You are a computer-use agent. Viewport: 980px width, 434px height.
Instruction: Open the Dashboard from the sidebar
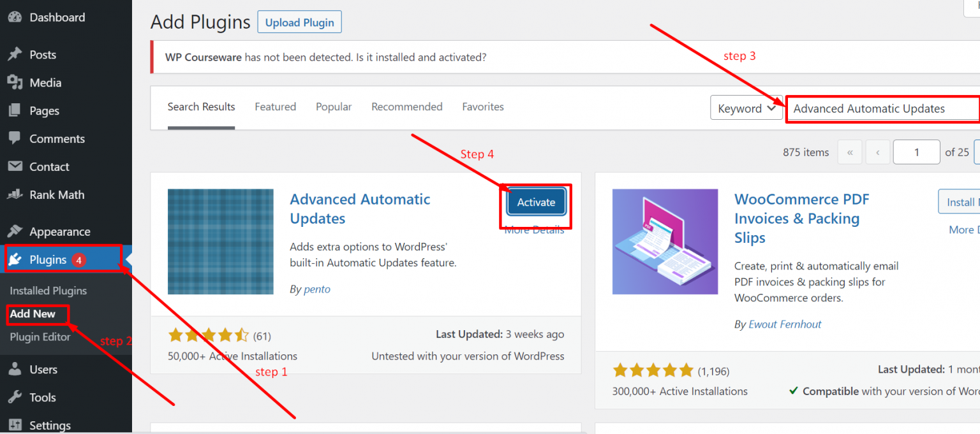[14, 17]
